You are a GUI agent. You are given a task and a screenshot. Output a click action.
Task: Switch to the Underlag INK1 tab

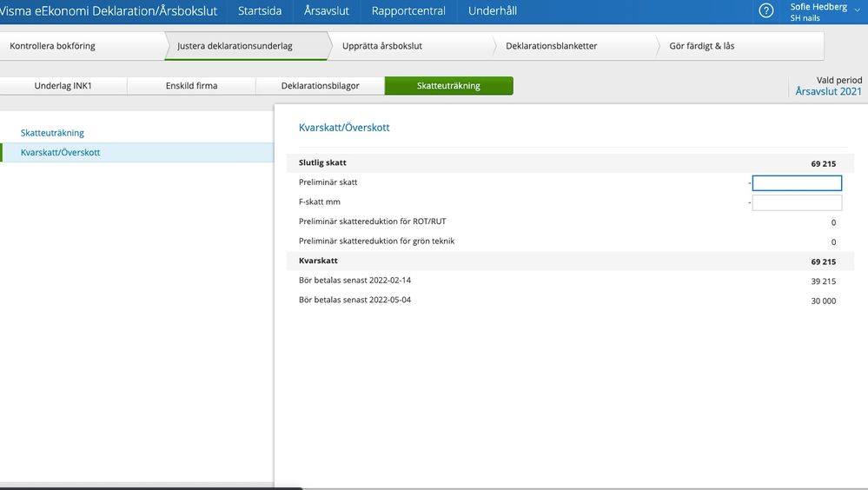63,86
